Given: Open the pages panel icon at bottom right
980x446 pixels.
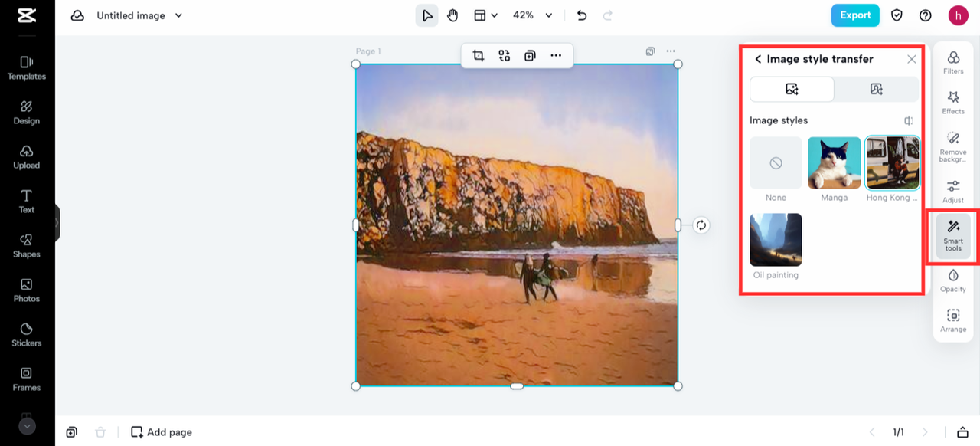Looking at the screenshot, I should coord(963,432).
